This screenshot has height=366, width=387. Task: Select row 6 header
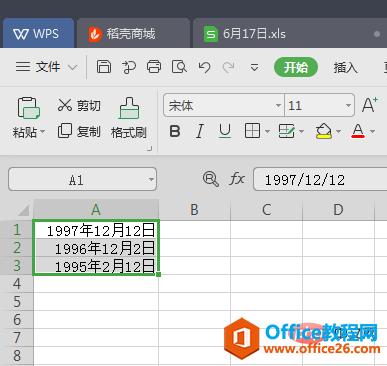(x=17, y=320)
